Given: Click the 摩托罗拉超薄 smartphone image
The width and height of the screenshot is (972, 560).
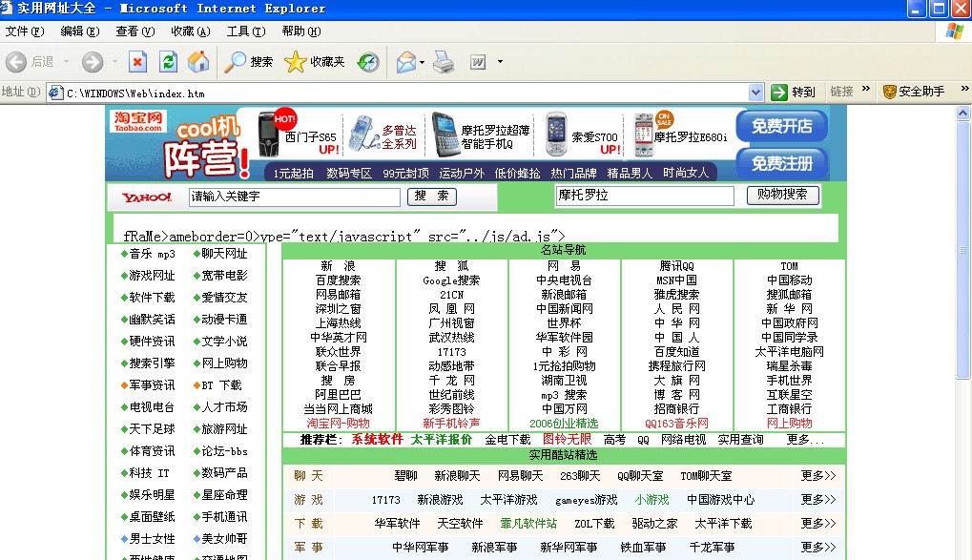Looking at the screenshot, I should click(x=445, y=134).
